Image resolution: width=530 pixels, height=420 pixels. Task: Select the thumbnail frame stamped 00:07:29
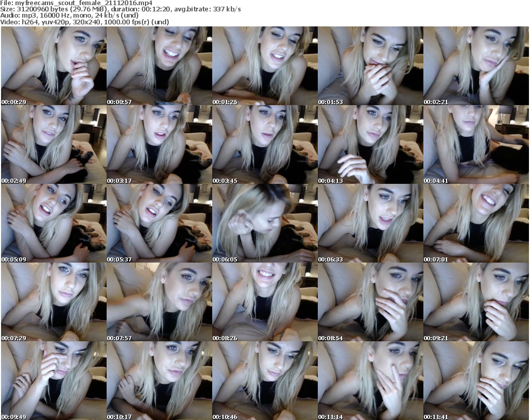click(x=54, y=302)
